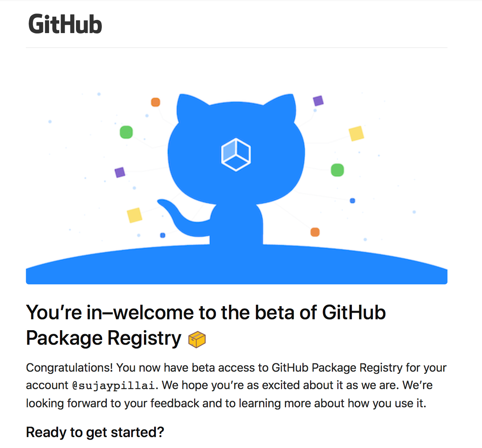Click the purple square on the left side
The width and height of the screenshot is (482, 448).
(120, 172)
